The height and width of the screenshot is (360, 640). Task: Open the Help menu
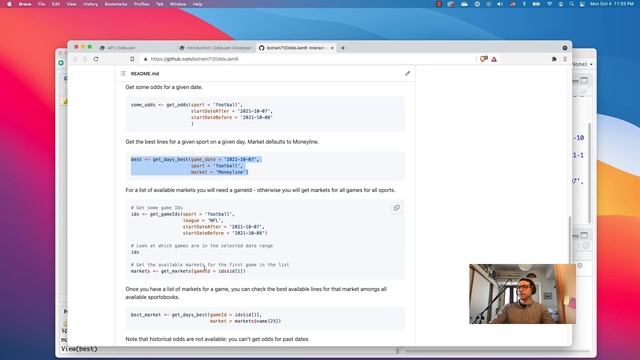(x=198, y=4)
